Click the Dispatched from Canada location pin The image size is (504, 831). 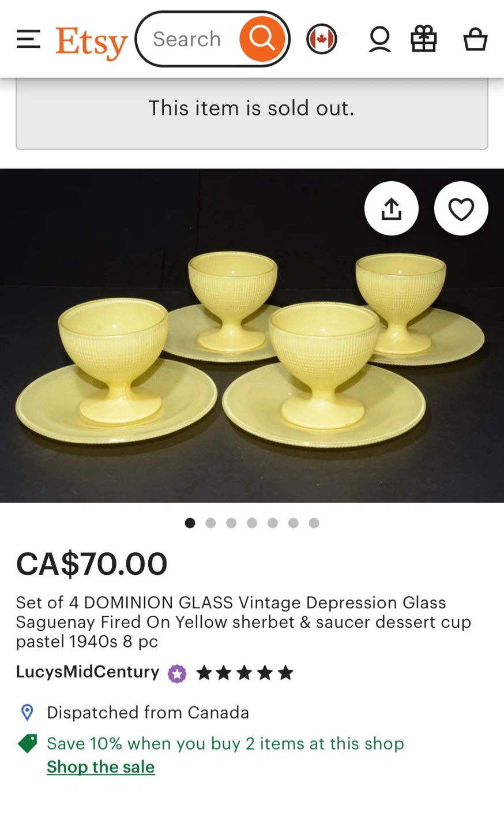point(27,713)
